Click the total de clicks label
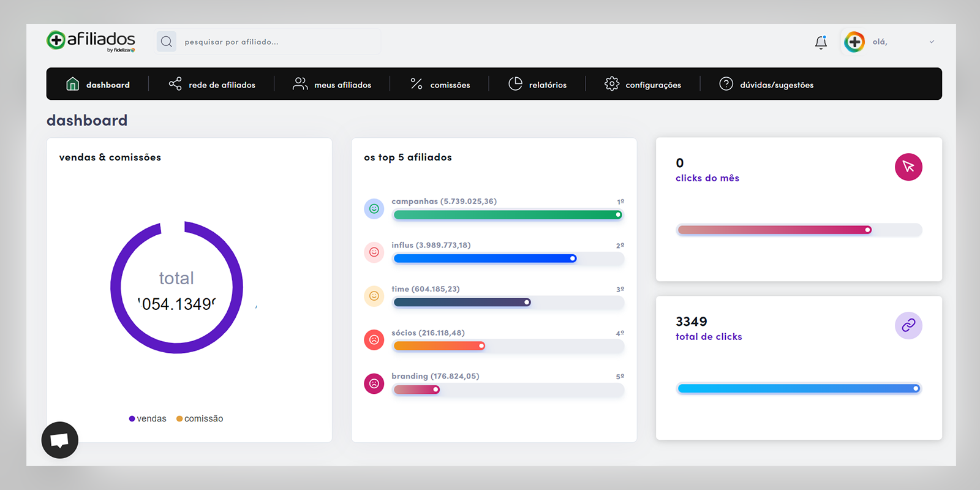This screenshot has width=980, height=490. (x=709, y=337)
